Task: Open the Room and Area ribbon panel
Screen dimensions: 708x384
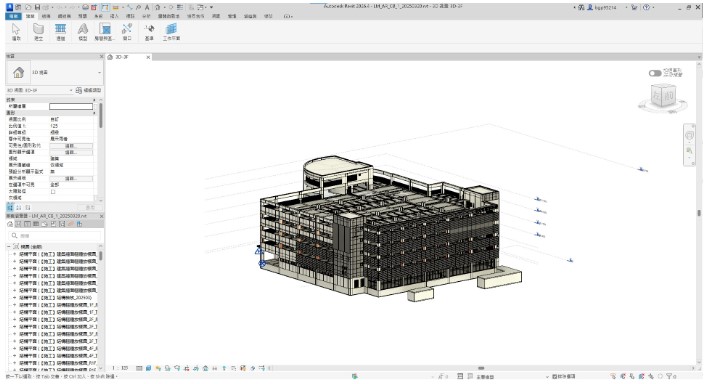Action: coord(105,32)
